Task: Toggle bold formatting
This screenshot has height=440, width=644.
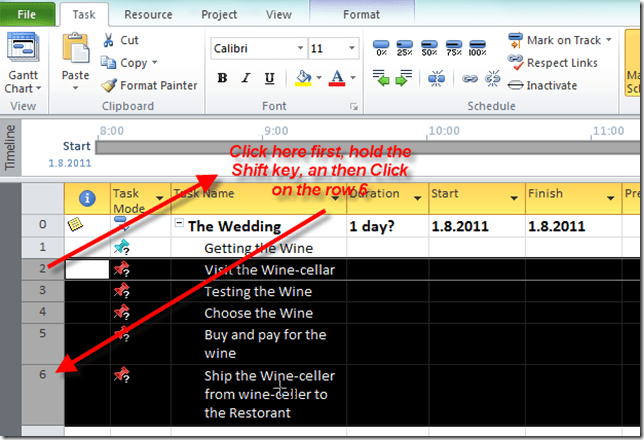Action: pos(221,78)
